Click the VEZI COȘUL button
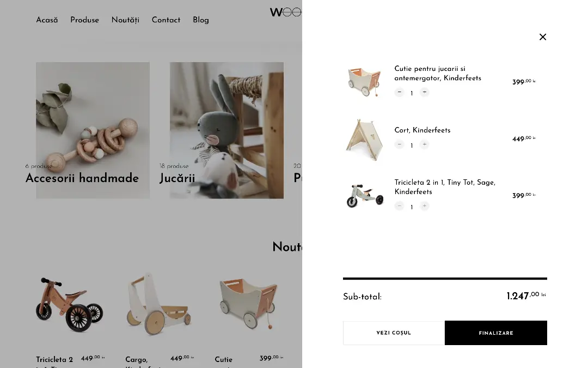Viewport: 588px width, 368px height. (394, 333)
